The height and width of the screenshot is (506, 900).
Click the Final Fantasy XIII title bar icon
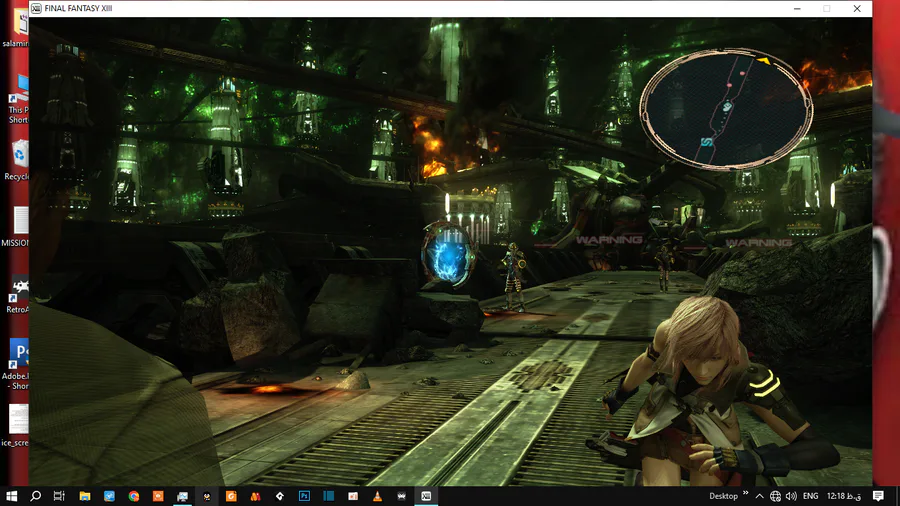point(36,9)
